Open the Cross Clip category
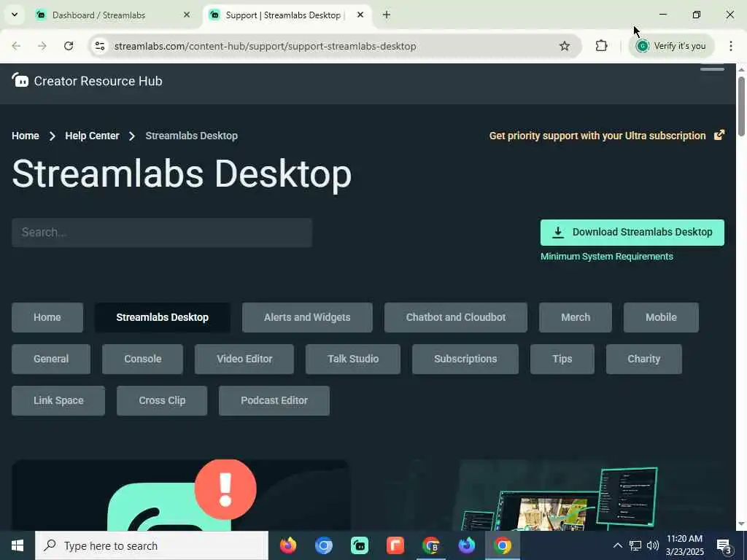The image size is (747, 560). click(x=162, y=400)
